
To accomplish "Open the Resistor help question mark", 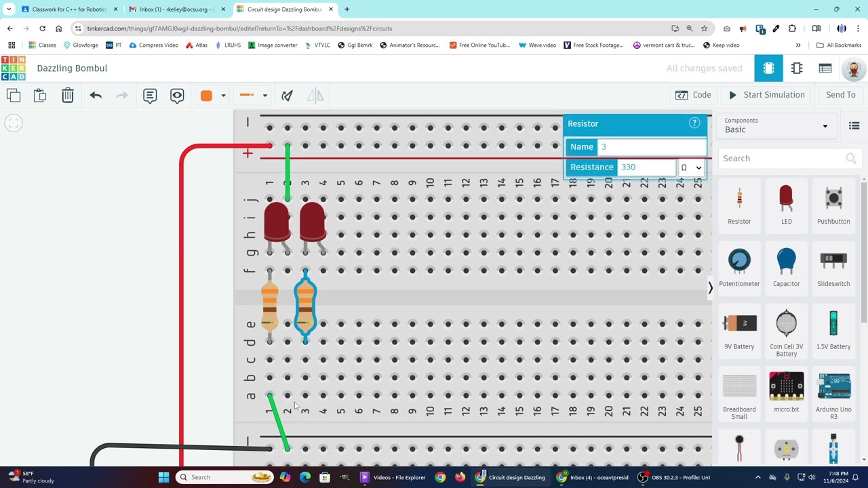I will pyautogui.click(x=694, y=123).
